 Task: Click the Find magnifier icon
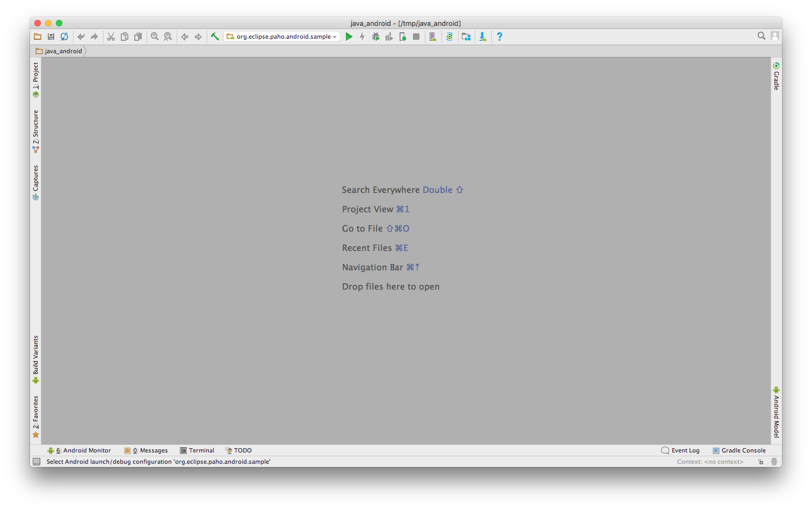(x=155, y=37)
